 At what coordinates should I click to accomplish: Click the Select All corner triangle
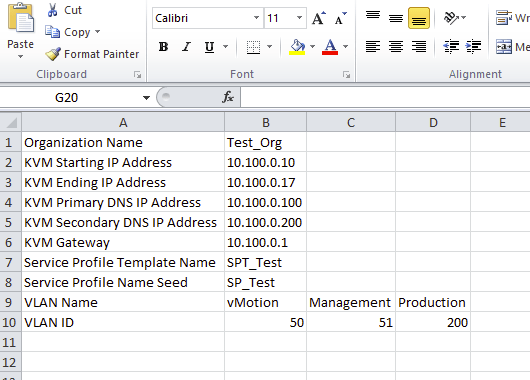pyautogui.click(x=11, y=122)
